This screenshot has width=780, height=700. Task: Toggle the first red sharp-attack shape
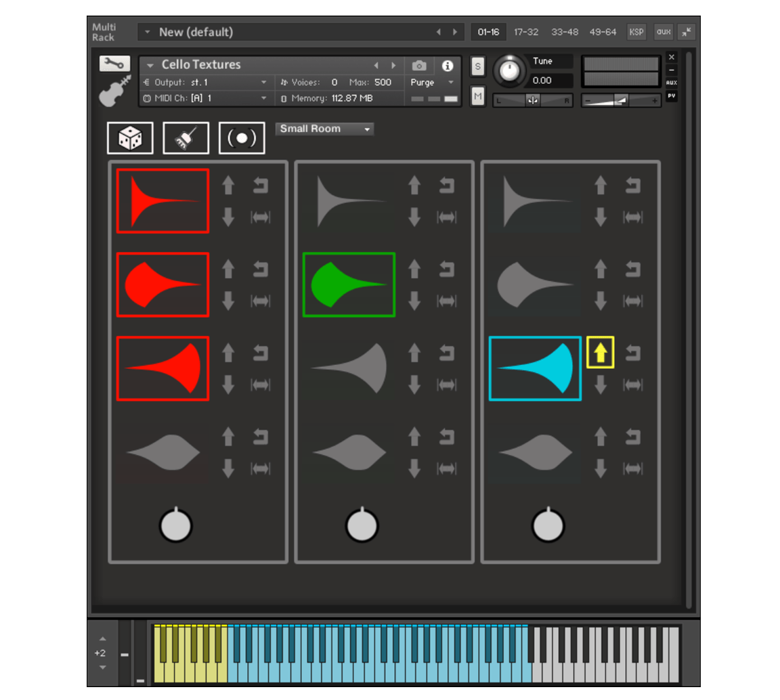pyautogui.click(x=162, y=200)
